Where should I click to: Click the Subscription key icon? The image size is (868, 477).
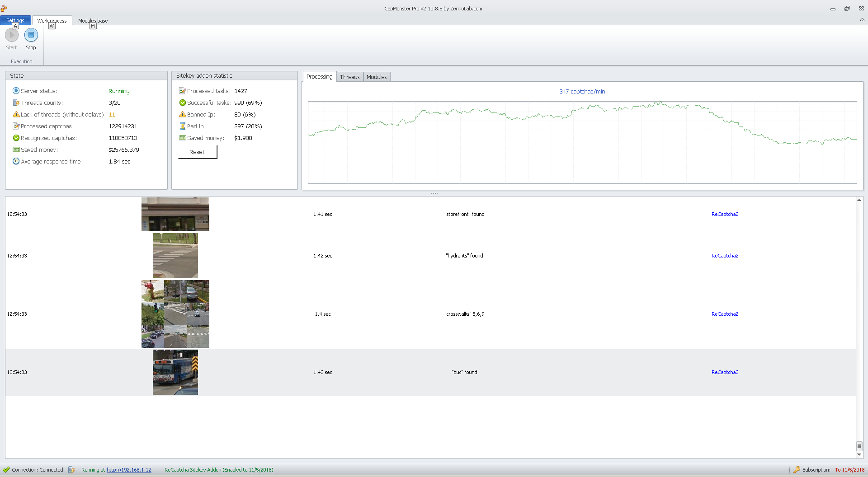pyautogui.click(x=797, y=470)
